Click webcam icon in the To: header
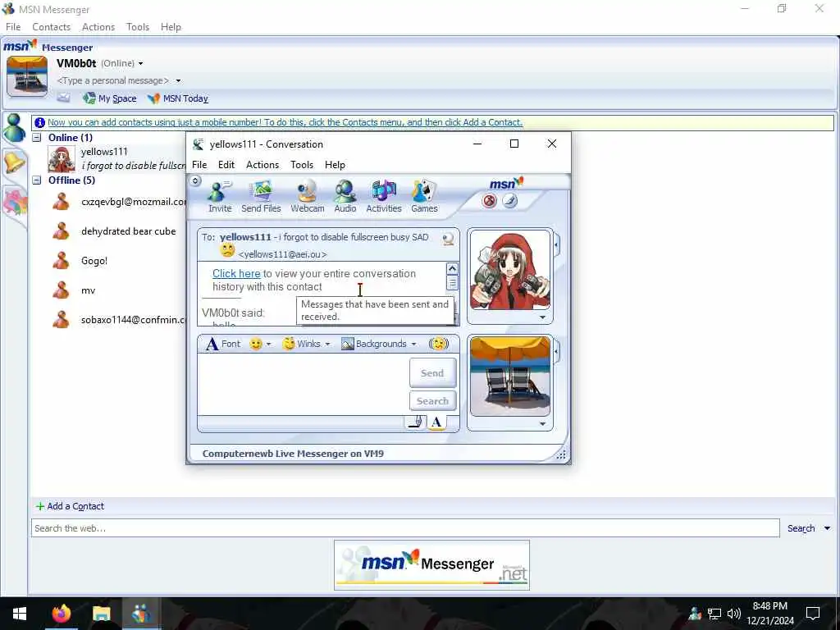Image resolution: width=840 pixels, height=630 pixels. tap(448, 239)
